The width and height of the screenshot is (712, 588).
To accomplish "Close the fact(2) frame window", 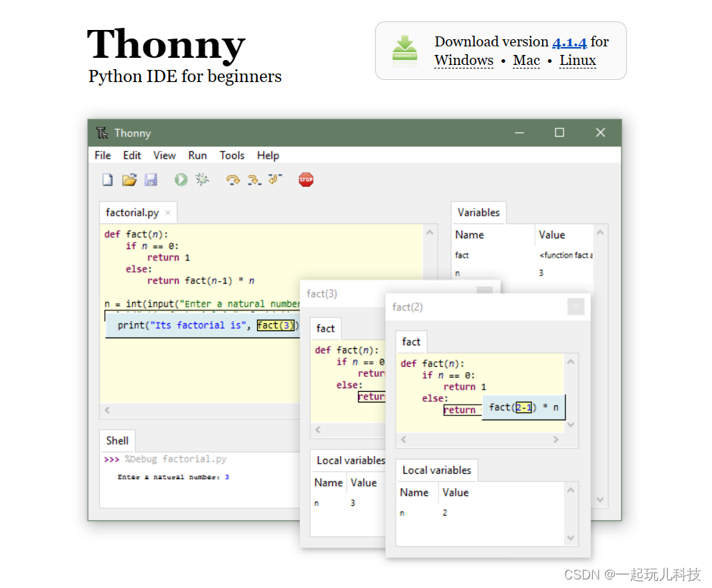I will click(x=576, y=307).
